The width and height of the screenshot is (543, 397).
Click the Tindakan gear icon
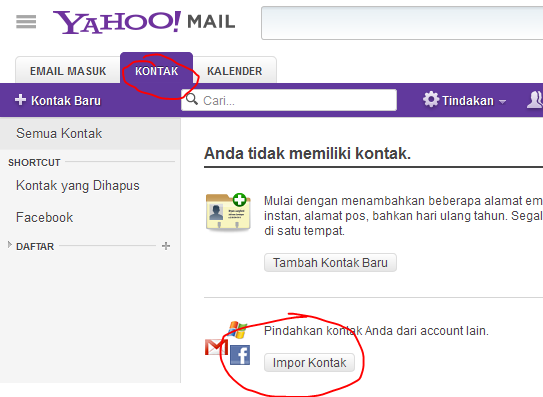(x=431, y=99)
